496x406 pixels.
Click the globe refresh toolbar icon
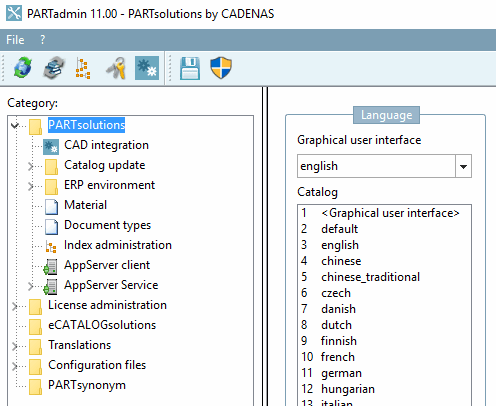click(x=23, y=68)
